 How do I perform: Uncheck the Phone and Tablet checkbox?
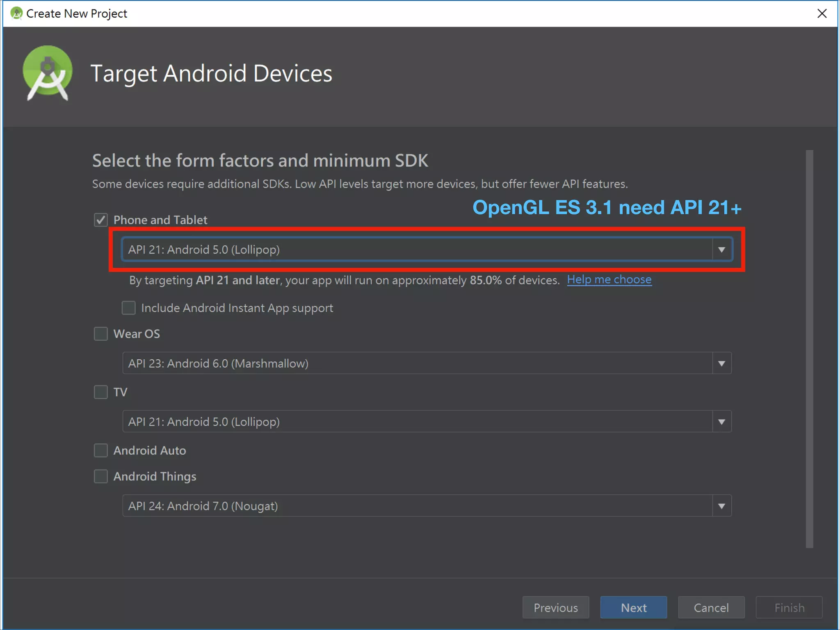[x=100, y=220]
